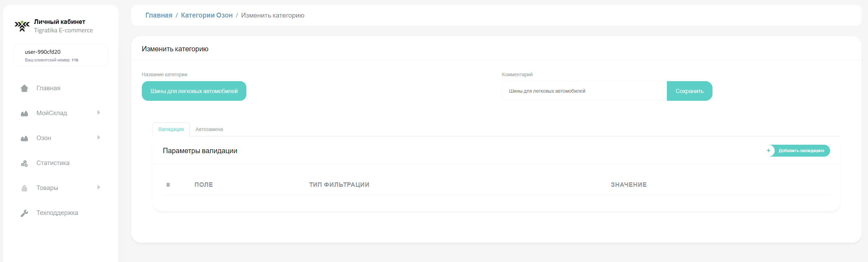
Task: Click the Статистика cubes icon
Action: pyautogui.click(x=24, y=163)
